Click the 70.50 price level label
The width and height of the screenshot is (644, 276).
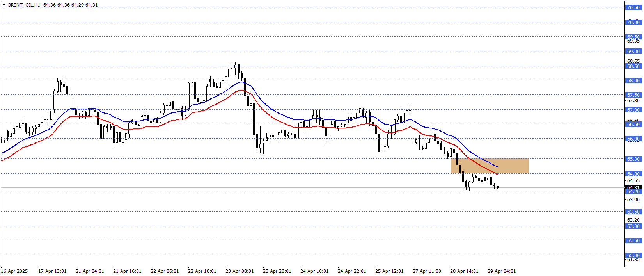click(x=633, y=8)
